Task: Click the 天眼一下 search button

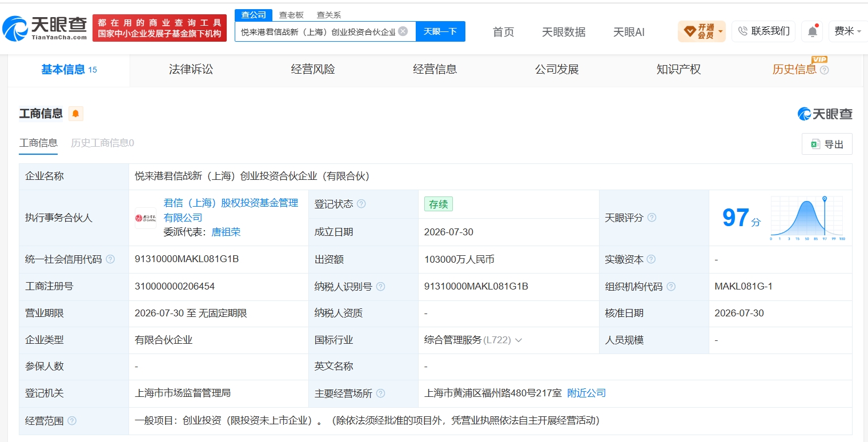Action: click(440, 31)
